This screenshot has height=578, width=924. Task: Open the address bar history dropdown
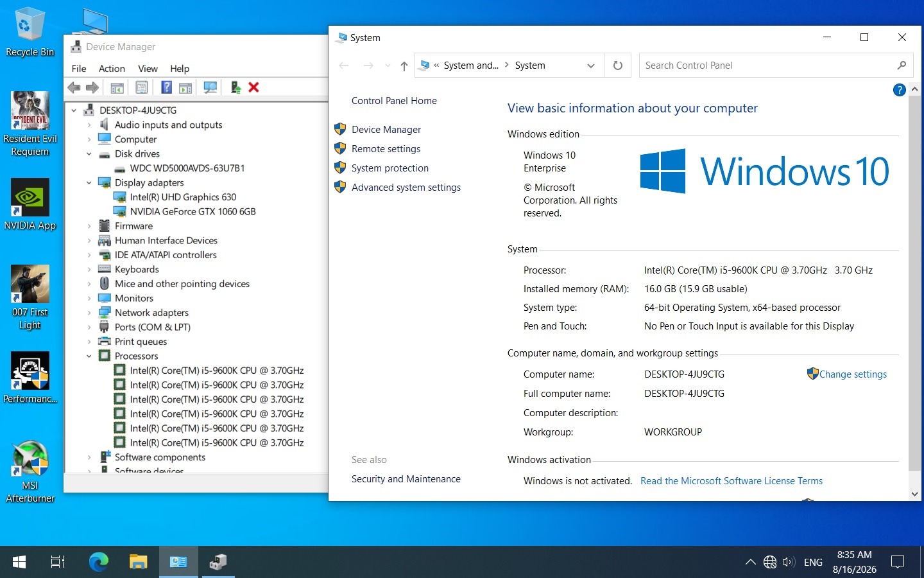coord(591,66)
